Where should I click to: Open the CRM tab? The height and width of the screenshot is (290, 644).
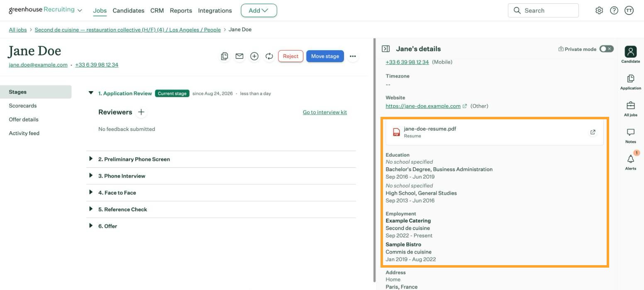[157, 11]
